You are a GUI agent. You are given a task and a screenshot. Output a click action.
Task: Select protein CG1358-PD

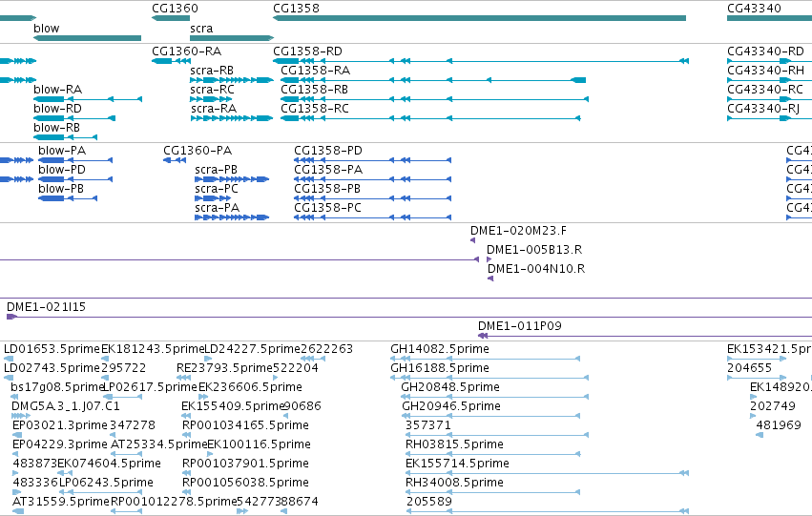point(328,151)
